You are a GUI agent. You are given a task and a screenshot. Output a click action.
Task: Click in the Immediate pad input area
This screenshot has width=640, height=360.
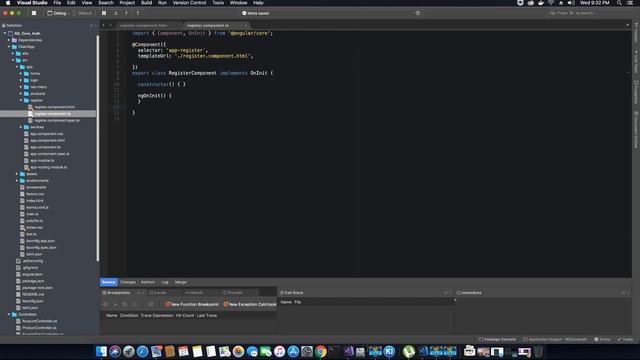click(x=544, y=316)
